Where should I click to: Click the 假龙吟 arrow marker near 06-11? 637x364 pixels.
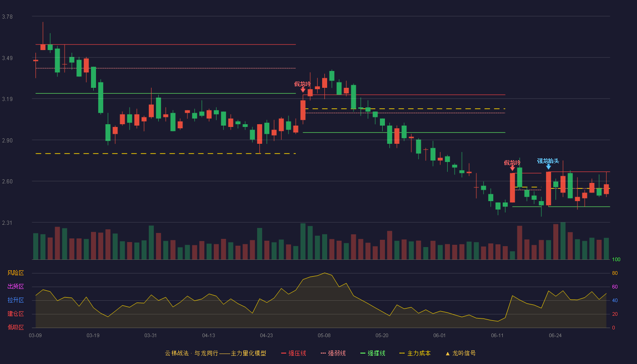pos(512,168)
